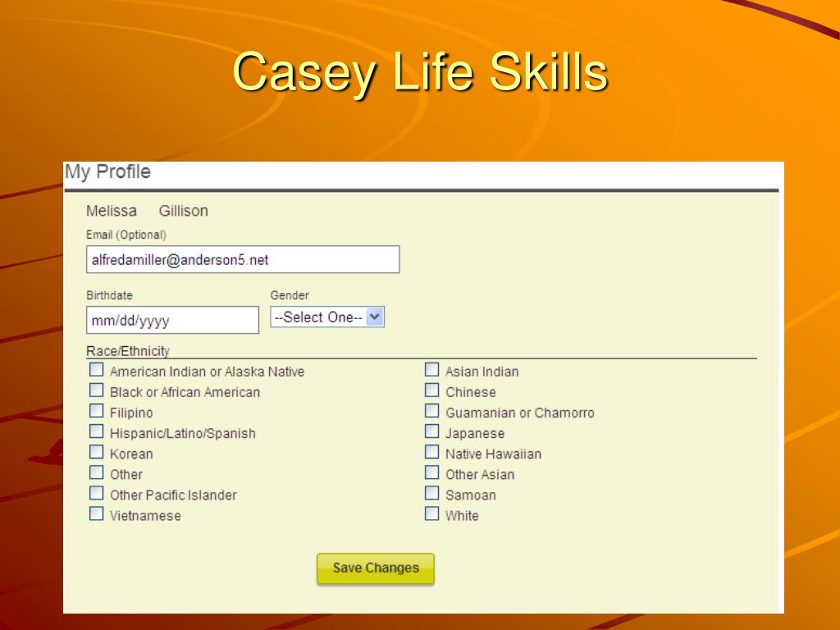The image size is (840, 630).
Task: Click the Gender field label
Action: pos(290,295)
